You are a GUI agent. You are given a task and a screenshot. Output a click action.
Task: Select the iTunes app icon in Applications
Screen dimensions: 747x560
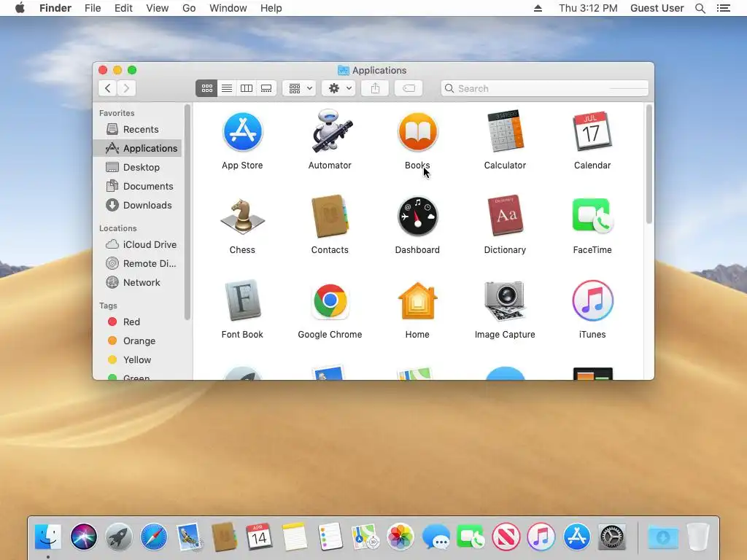point(592,301)
